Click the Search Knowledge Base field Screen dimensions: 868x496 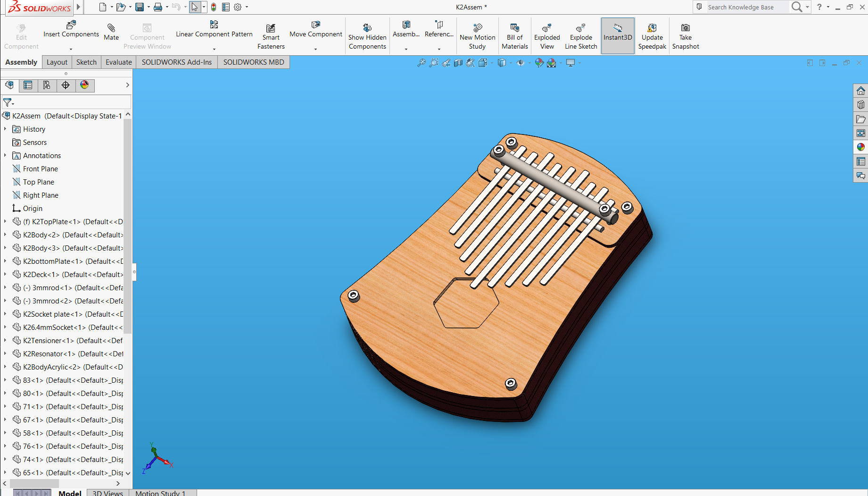tap(745, 7)
